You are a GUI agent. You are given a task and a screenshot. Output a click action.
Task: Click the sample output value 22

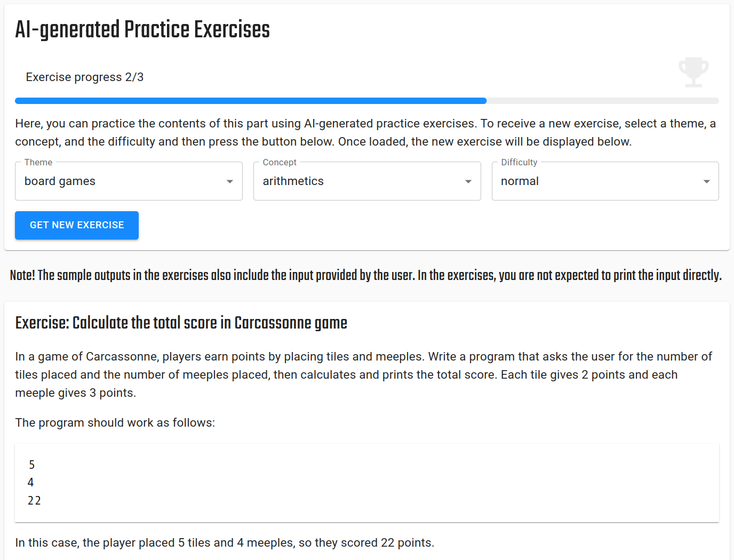[x=34, y=501]
